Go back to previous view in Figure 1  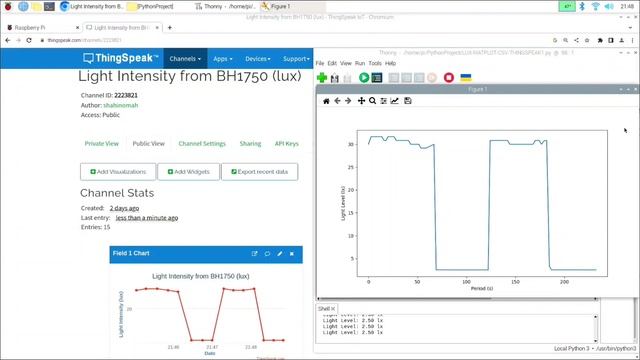(x=337, y=101)
